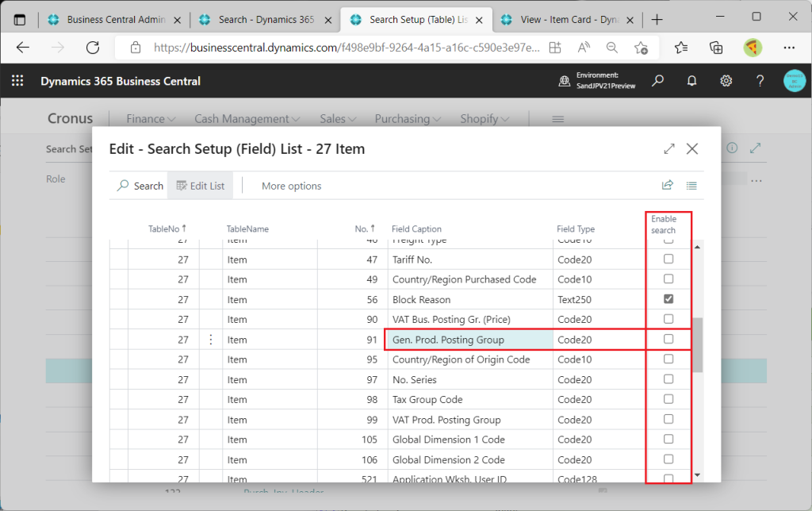
Task: Open the notifications bell
Action: [x=691, y=81]
